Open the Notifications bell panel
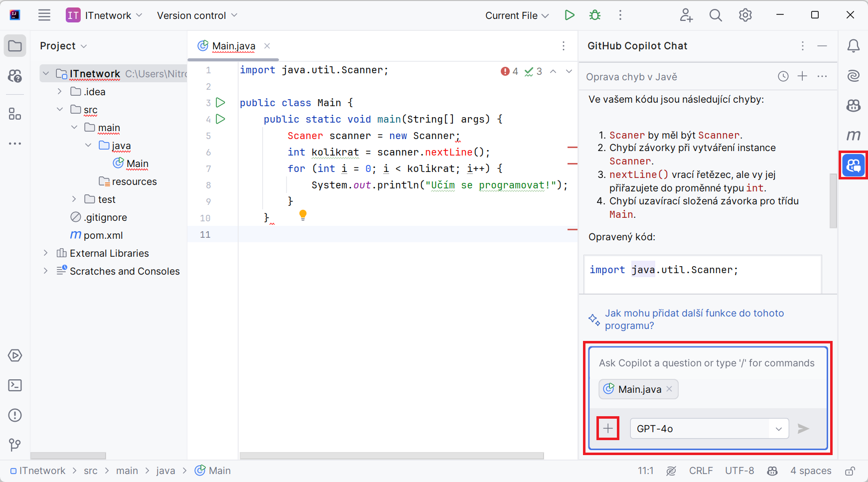 click(x=853, y=46)
